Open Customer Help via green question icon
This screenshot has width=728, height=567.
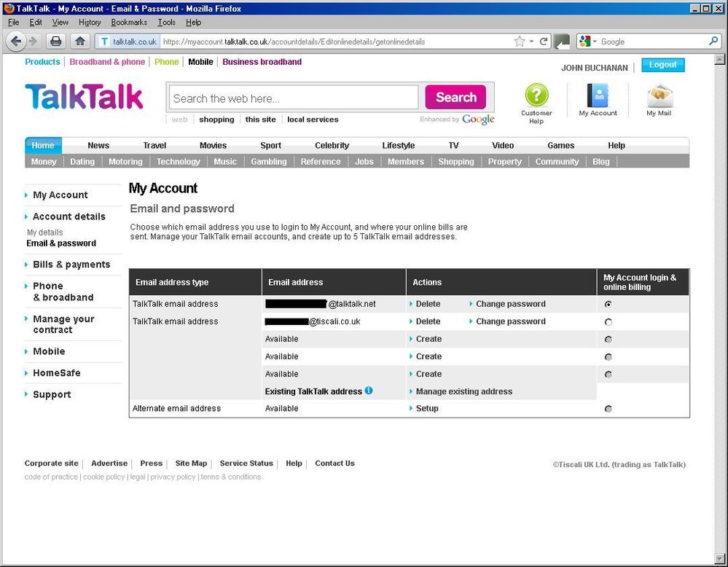coord(536,96)
